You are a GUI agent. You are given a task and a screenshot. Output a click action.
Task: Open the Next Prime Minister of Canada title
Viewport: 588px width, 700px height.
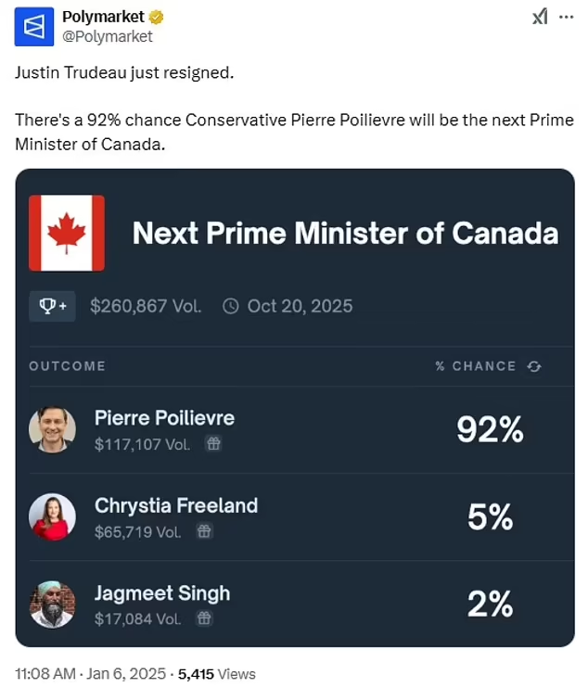pos(346,233)
